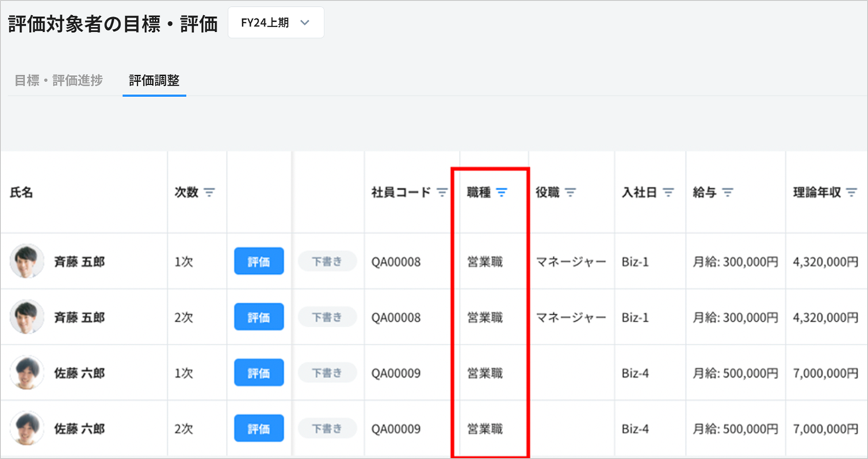Click the 氏名 column header
Screen dimensions: 868x459
pos(22,193)
